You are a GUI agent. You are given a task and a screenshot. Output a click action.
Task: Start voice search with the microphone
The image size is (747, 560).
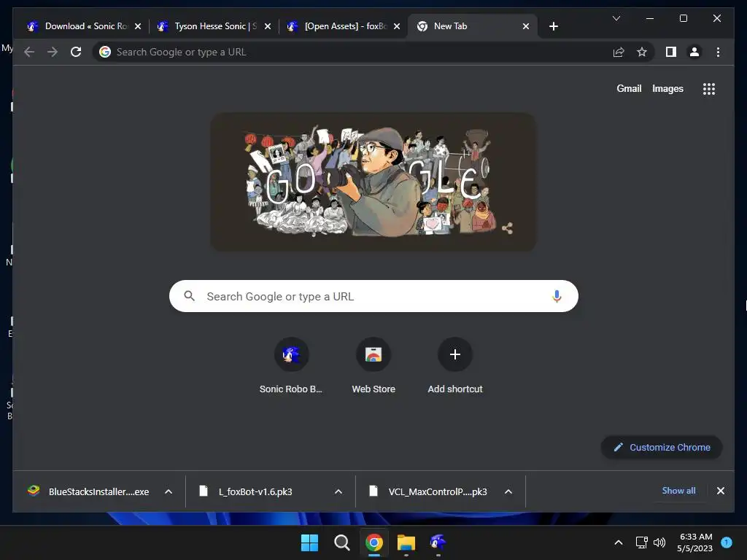tap(557, 296)
